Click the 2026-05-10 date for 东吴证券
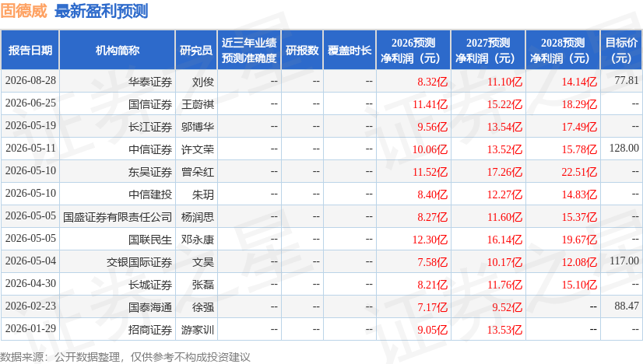The width and height of the screenshot is (643, 364). coord(30,170)
